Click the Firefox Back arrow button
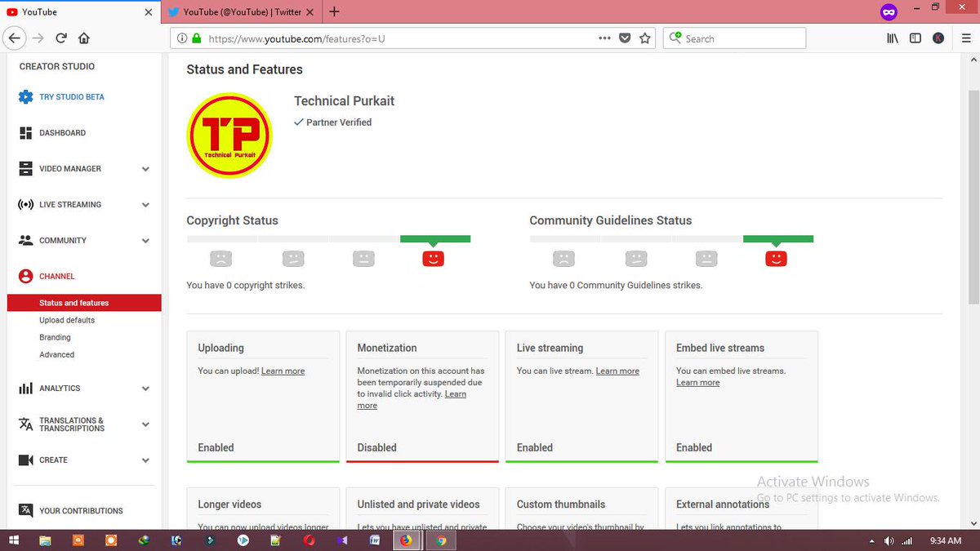 point(14,38)
